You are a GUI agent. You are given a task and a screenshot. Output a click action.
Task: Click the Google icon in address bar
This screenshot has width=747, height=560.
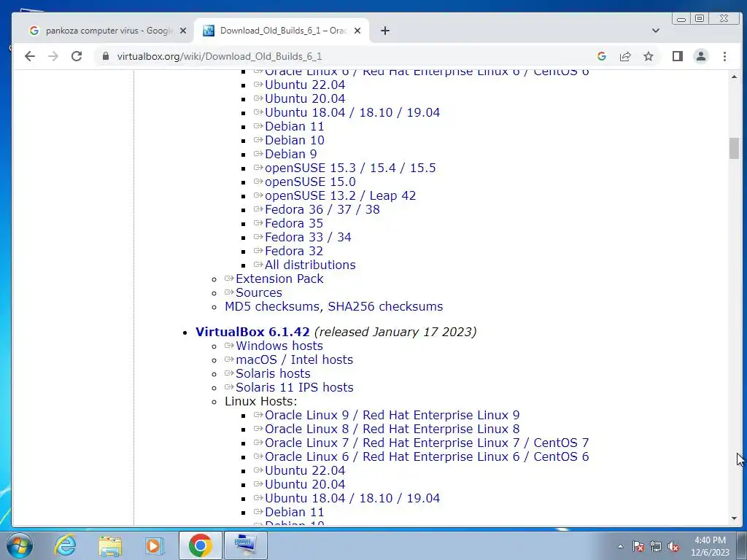(x=602, y=56)
